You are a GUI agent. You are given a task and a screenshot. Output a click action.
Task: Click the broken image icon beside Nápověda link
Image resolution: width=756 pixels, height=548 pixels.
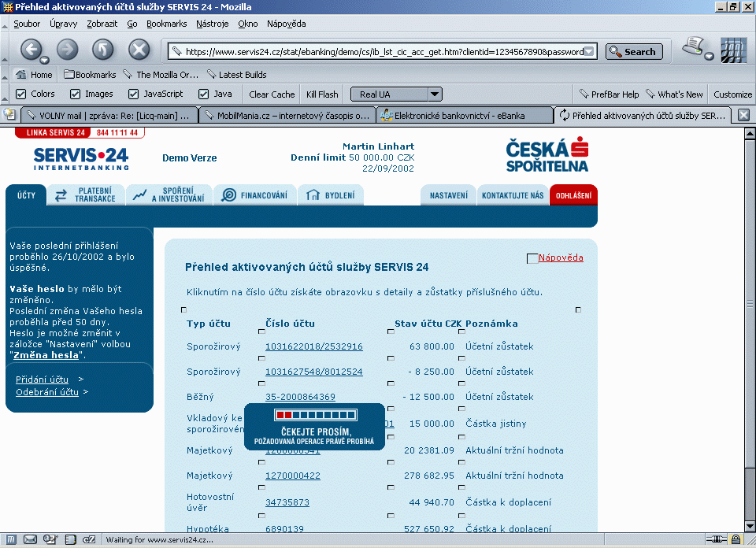pos(532,259)
